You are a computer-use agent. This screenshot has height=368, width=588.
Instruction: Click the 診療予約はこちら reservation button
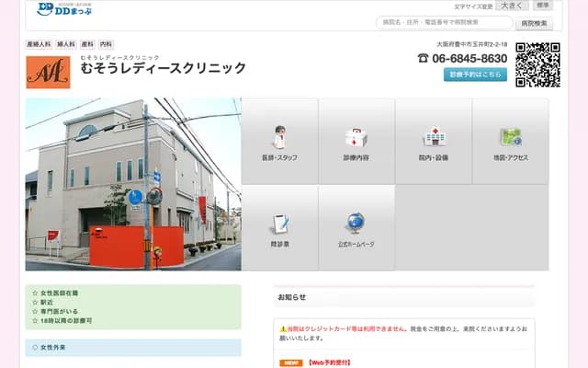[475, 75]
